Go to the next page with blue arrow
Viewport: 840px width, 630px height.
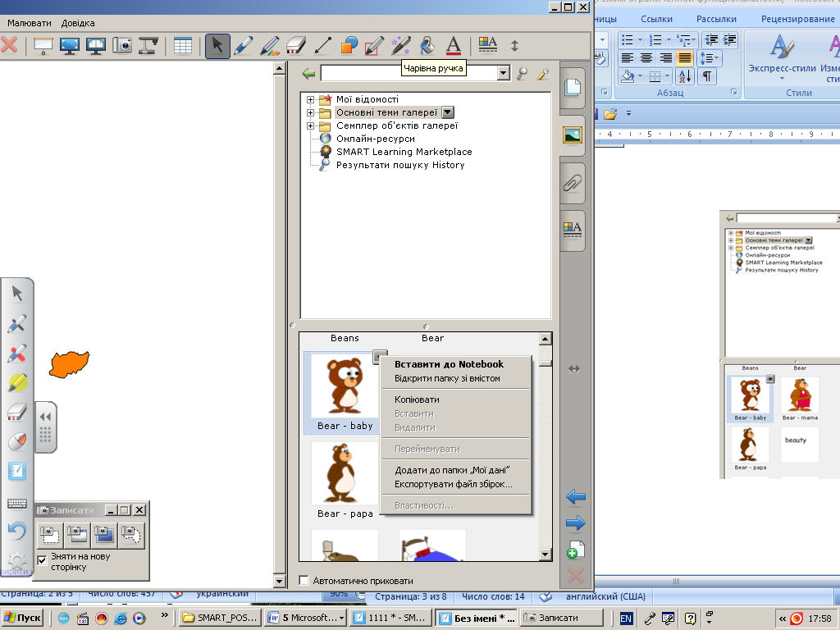click(575, 523)
